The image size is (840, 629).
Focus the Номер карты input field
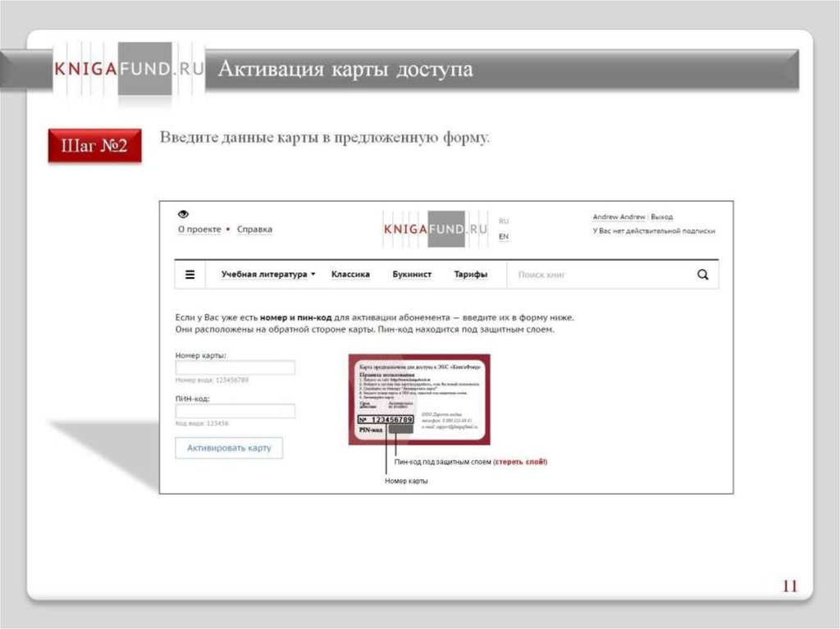235,368
